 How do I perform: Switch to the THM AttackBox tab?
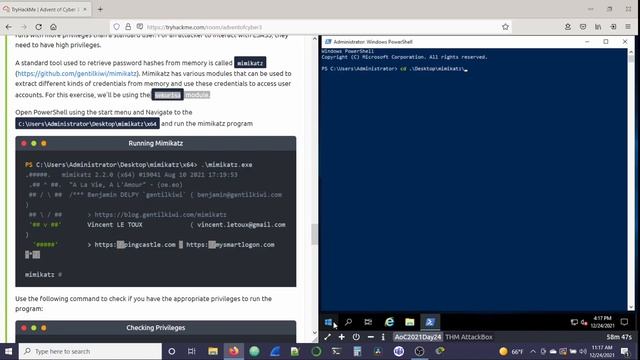coord(469,337)
